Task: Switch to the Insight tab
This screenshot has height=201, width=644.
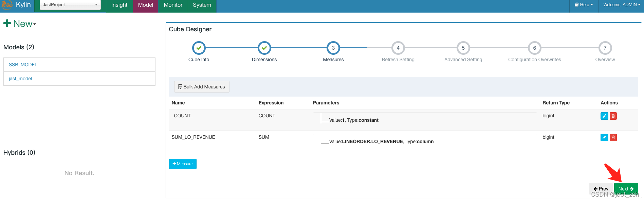Action: pos(119,5)
